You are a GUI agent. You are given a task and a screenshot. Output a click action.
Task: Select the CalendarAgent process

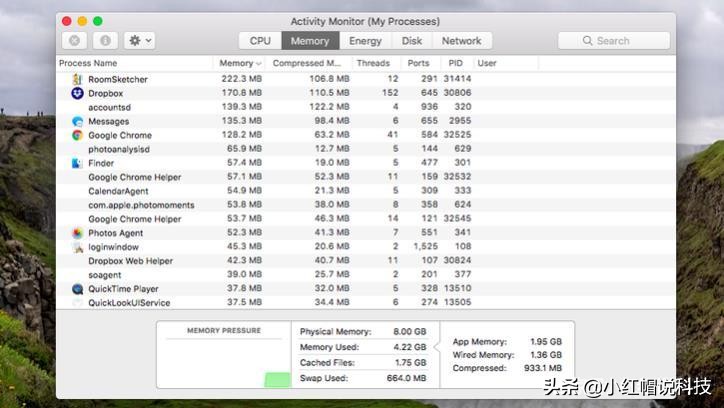(x=366, y=191)
